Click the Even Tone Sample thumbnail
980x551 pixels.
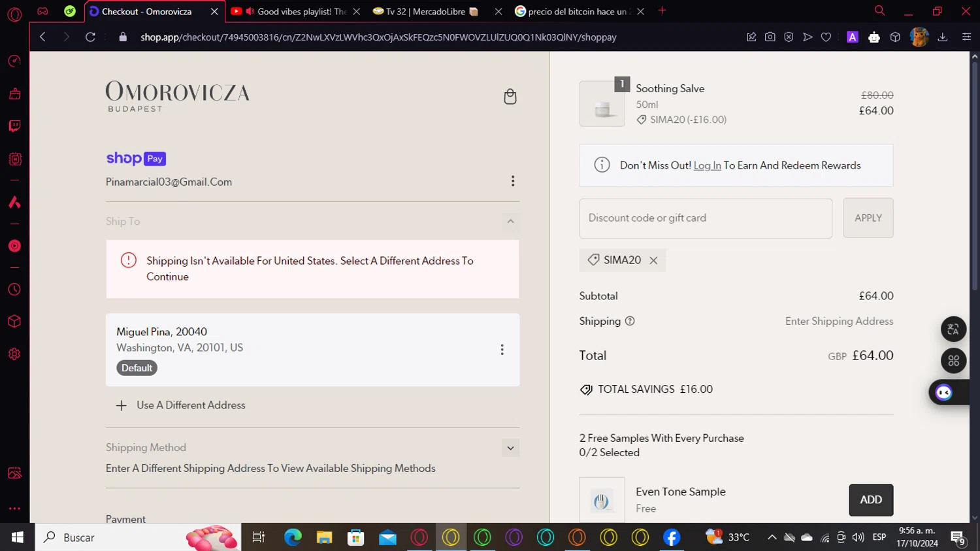pyautogui.click(x=602, y=501)
